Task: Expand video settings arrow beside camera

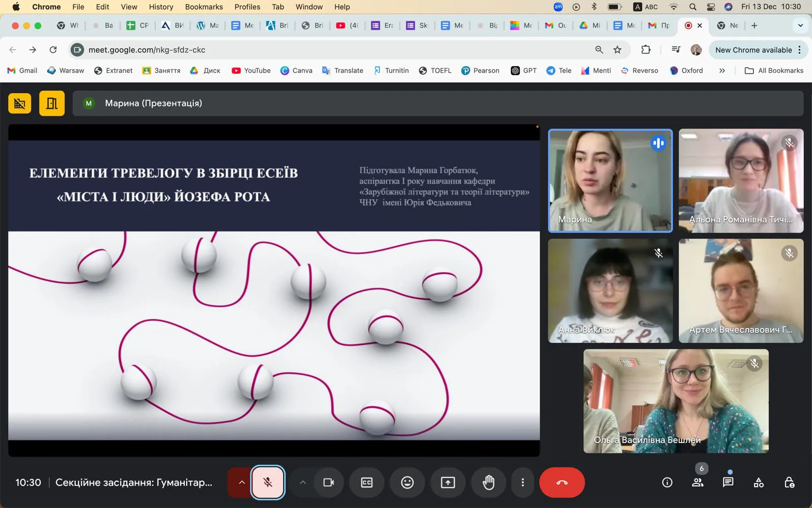Action: 302,483
